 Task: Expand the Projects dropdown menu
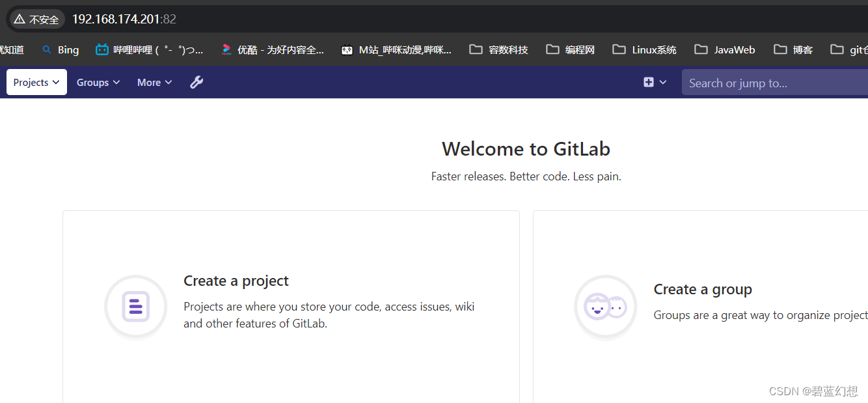(36, 82)
